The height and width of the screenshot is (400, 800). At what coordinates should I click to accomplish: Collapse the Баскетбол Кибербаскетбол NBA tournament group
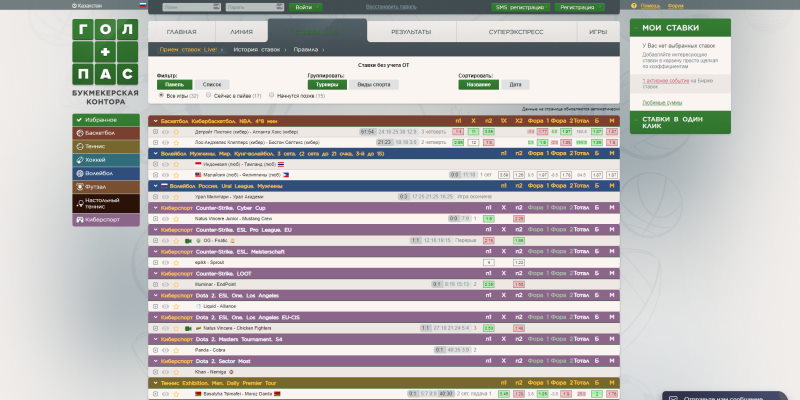[x=156, y=121]
